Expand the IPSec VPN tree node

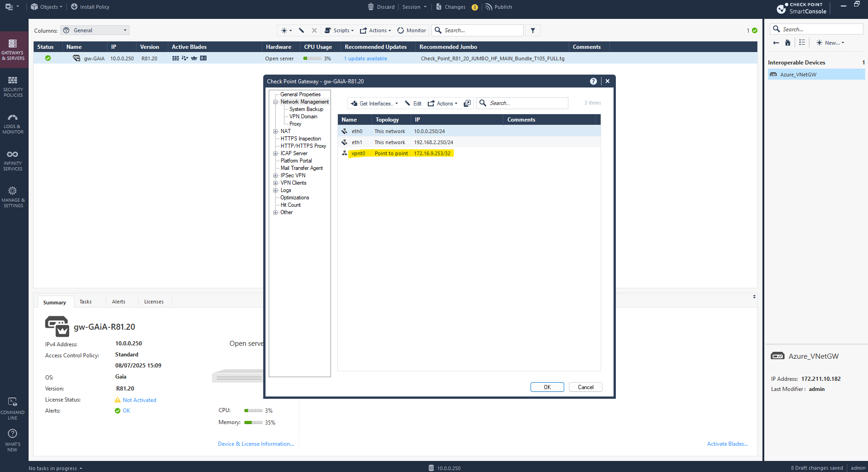tap(276, 175)
